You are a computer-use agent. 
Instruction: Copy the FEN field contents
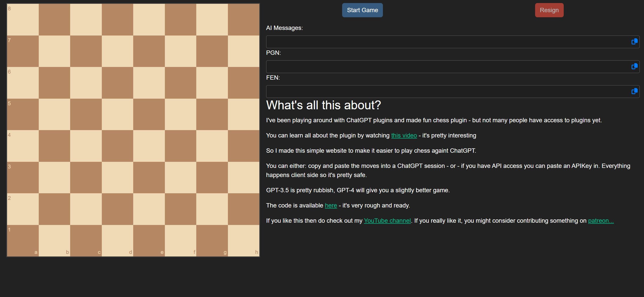[x=634, y=91]
